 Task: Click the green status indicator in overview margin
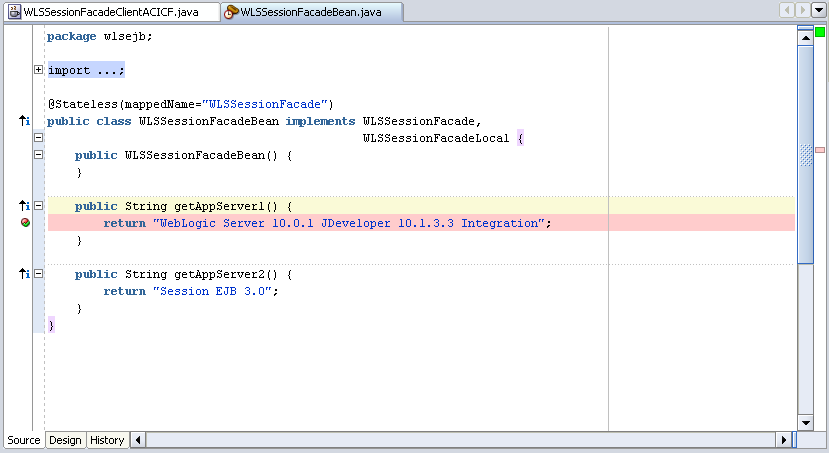(820, 32)
